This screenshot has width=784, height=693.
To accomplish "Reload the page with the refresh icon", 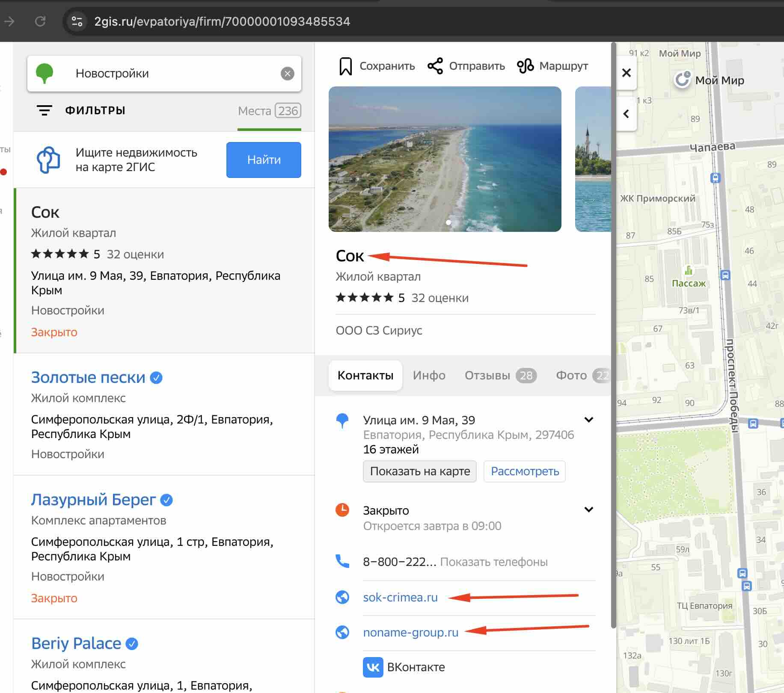I will click(40, 21).
